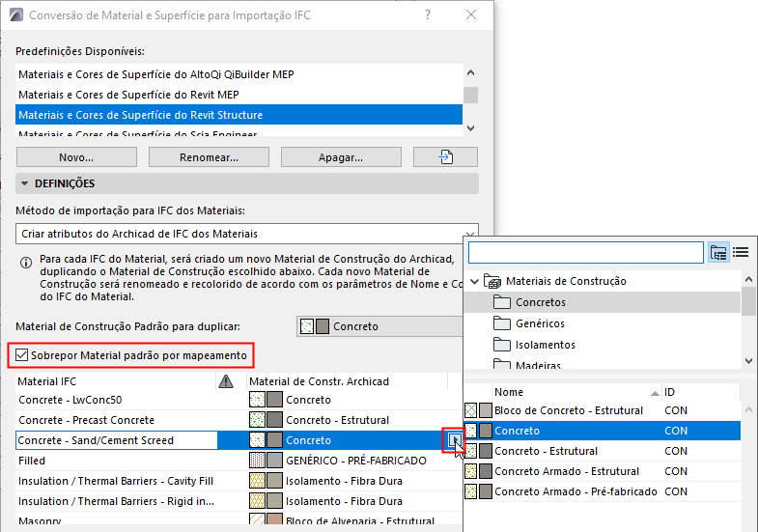This screenshot has width=758, height=532.
Task: Click Materiais de Construção root folder icon
Action: click(492, 281)
